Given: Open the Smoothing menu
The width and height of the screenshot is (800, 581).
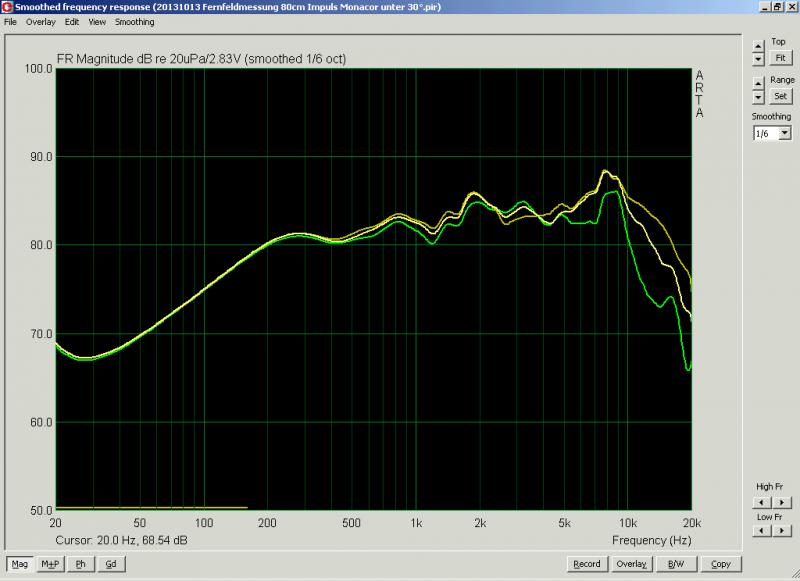Looking at the screenshot, I should point(135,22).
